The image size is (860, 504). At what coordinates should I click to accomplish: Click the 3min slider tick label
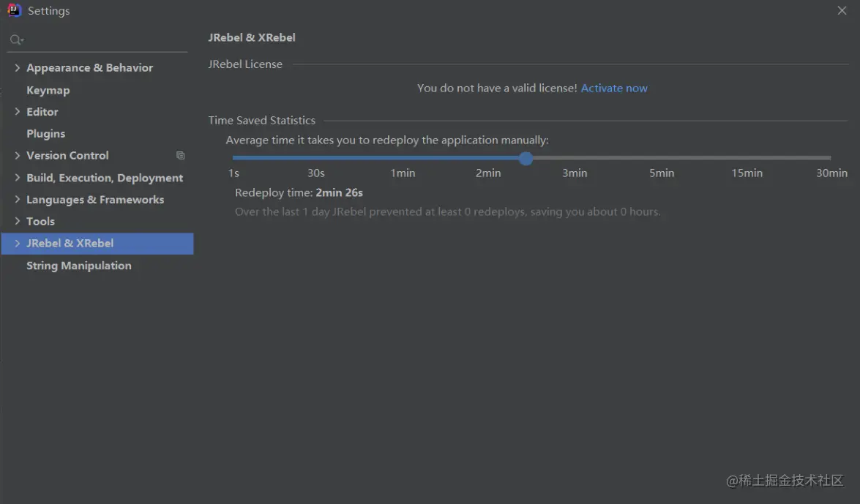pos(575,173)
